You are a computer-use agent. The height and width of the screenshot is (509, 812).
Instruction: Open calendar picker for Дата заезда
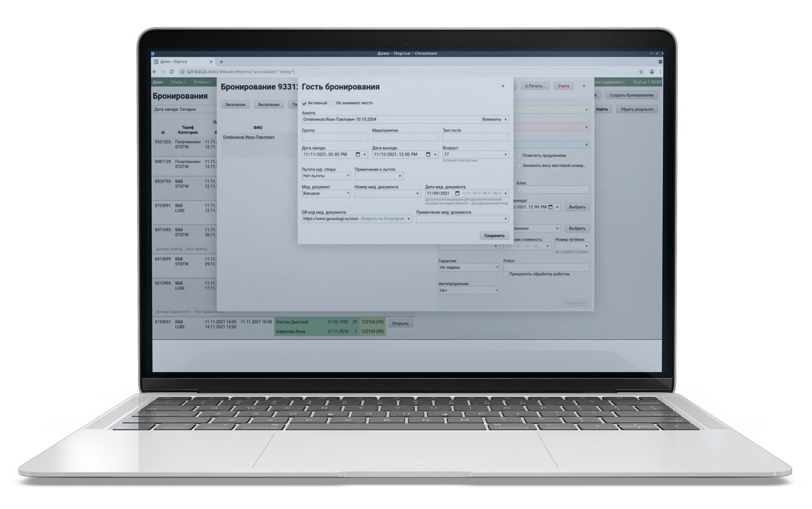click(357, 155)
